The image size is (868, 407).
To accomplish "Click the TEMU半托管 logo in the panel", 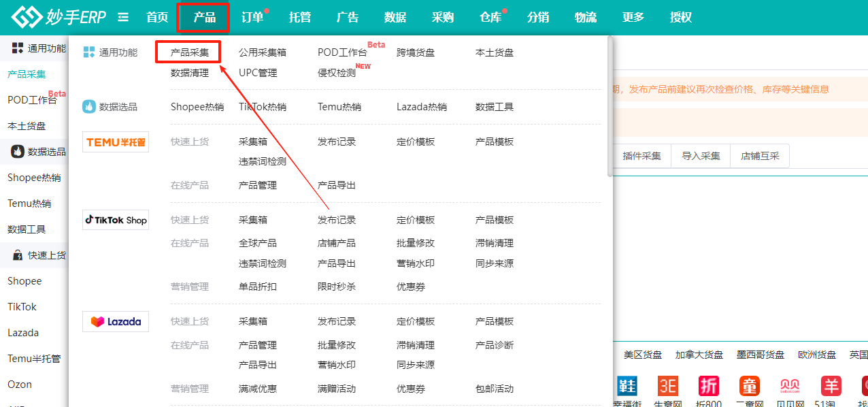I will (x=116, y=142).
